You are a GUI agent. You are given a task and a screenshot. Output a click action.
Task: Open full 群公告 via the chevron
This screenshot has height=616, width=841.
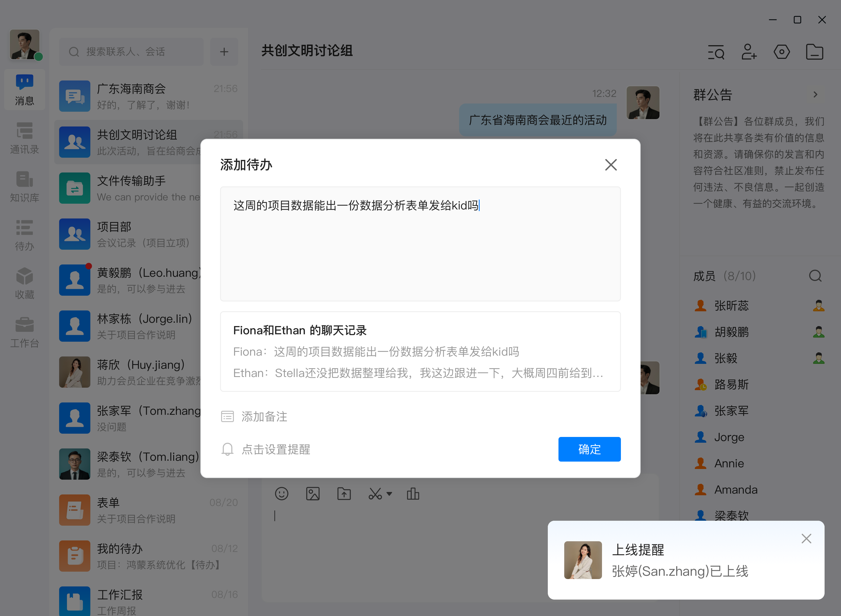pyautogui.click(x=815, y=94)
